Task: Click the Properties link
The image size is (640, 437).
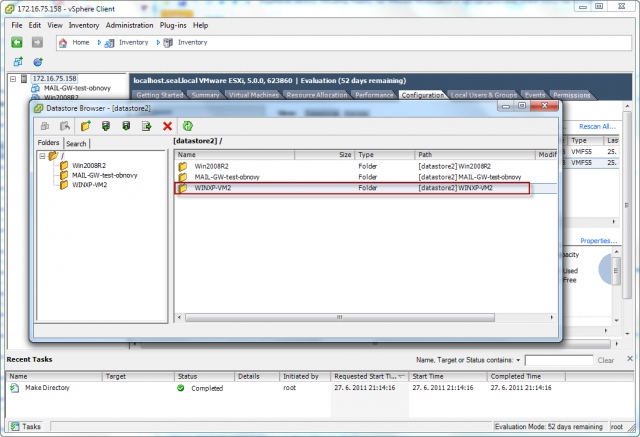Action: click(598, 241)
